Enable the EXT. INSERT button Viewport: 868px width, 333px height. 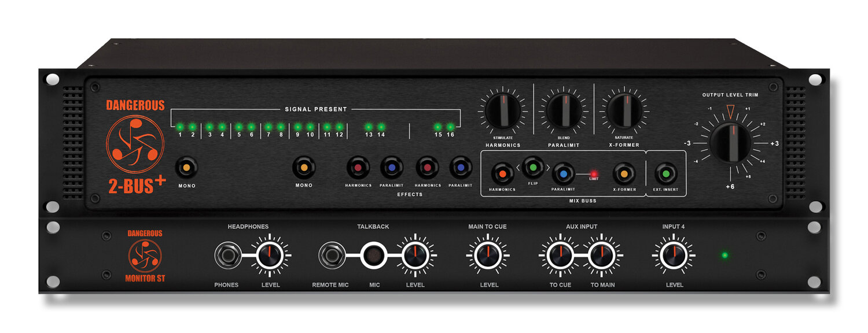pos(665,173)
